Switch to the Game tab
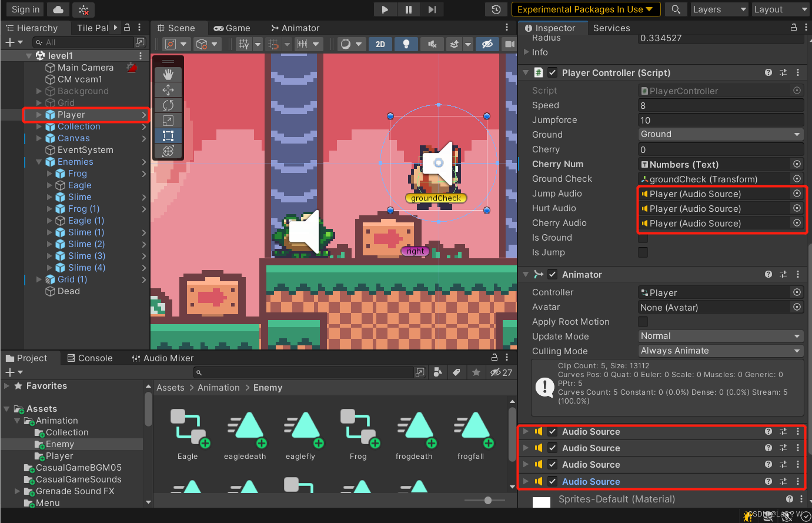 232,28
